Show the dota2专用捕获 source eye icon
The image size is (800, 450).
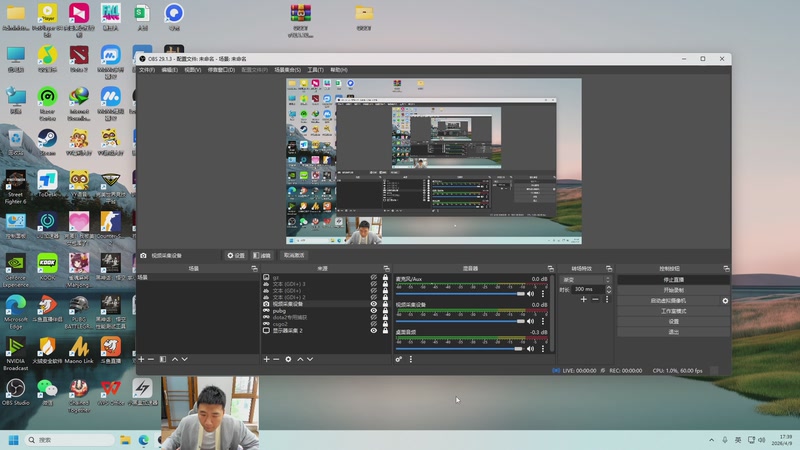coord(373,317)
